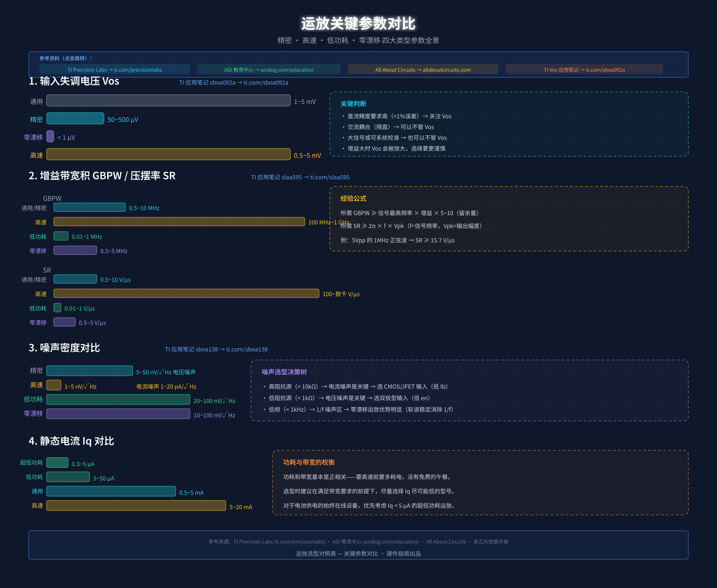
Task: Click the 高速 Vos bar labeled 0.5~5 mV
Action: click(168, 154)
